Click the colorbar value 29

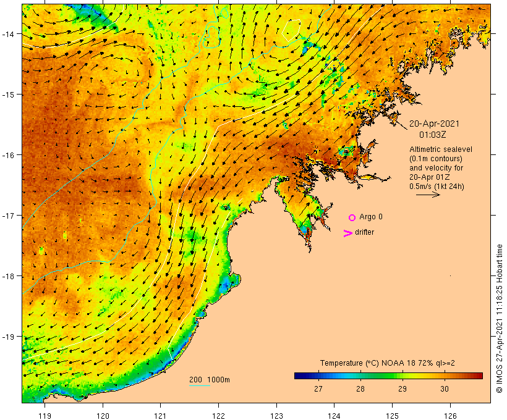click(403, 388)
